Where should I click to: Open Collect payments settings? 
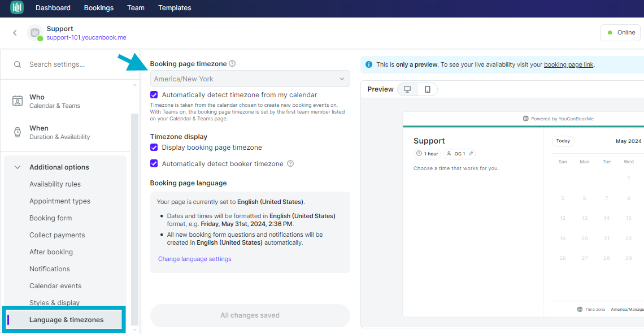(57, 235)
